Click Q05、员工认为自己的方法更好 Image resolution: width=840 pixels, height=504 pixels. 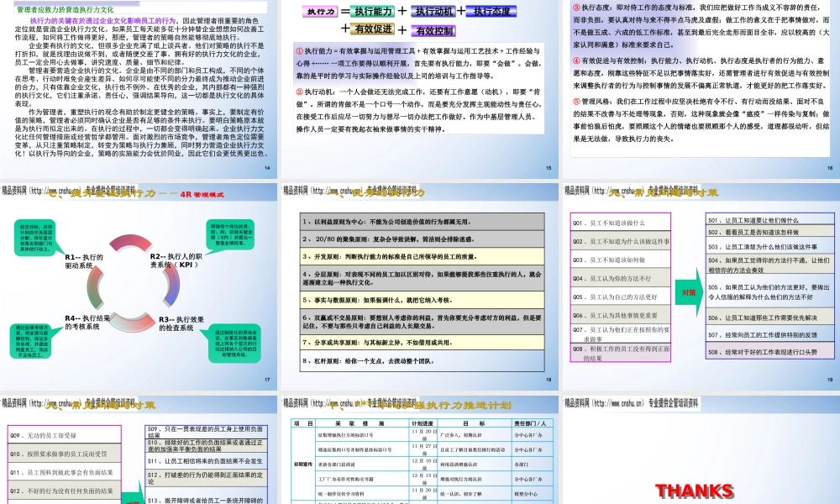tap(621, 297)
